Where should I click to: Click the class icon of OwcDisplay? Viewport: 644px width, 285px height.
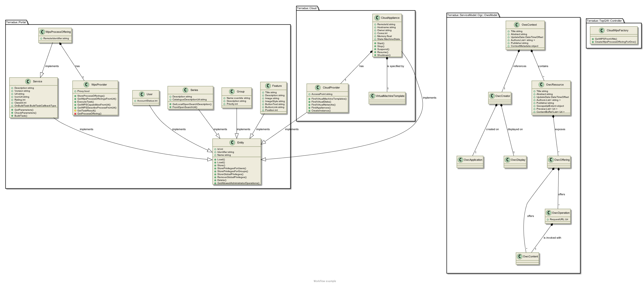tap(507, 160)
